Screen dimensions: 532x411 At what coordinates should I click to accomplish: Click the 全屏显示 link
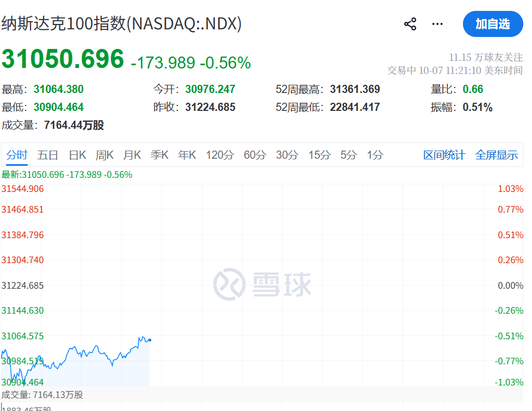pos(497,155)
